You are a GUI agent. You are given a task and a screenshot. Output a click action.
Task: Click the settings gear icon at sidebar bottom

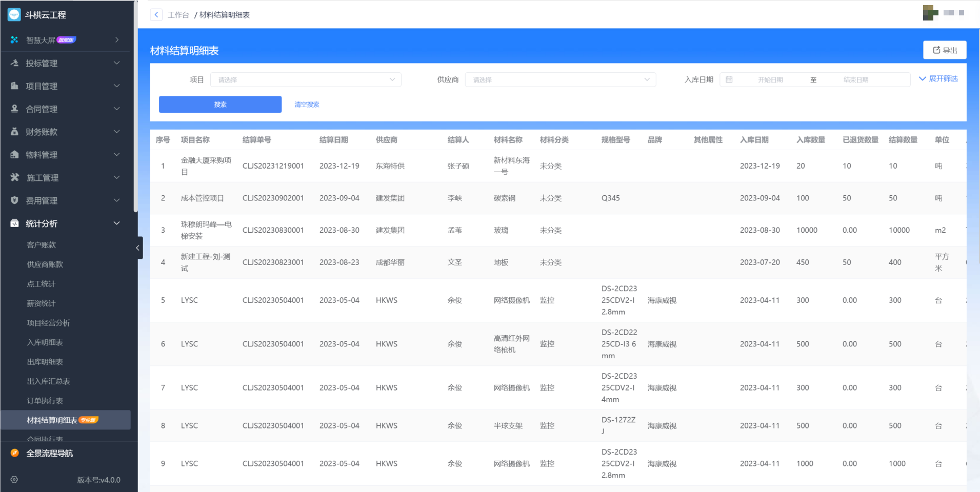(x=14, y=480)
